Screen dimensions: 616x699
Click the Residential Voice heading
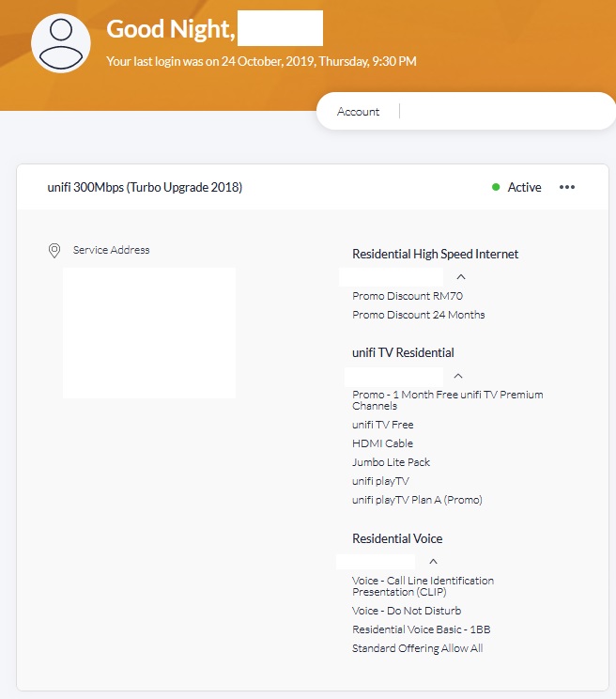397,538
